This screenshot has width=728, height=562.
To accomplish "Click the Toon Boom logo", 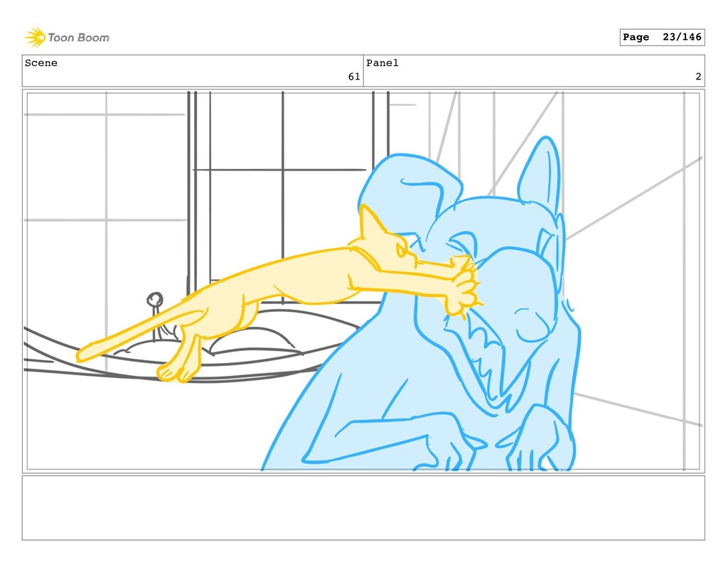I will [67, 38].
